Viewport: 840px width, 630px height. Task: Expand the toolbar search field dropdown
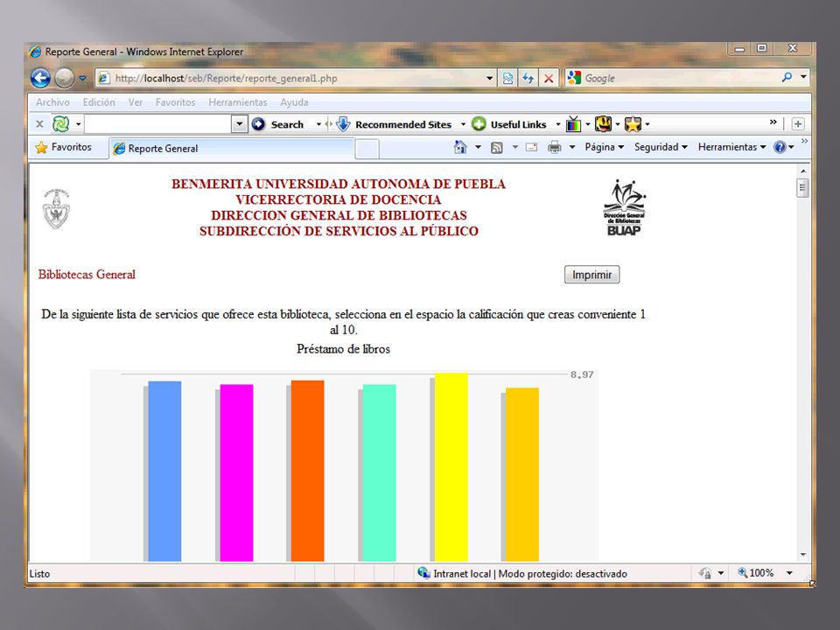239,124
